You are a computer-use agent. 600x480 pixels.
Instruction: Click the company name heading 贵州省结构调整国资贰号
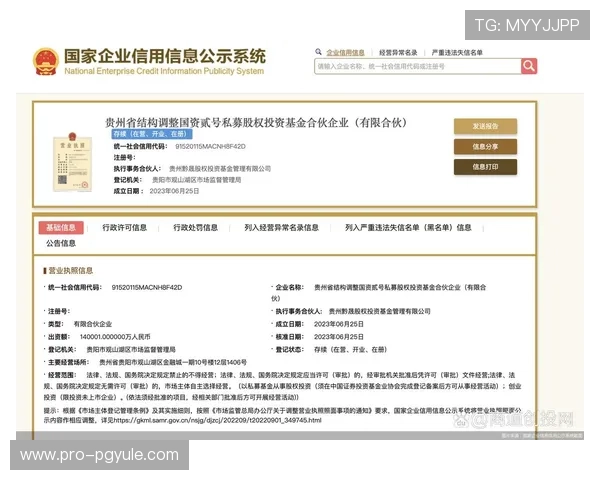click(x=255, y=122)
